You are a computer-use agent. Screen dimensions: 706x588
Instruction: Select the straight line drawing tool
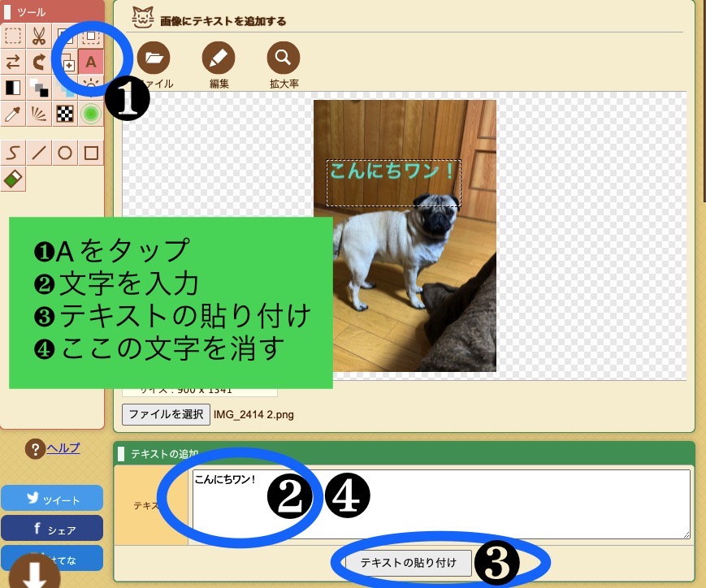(39, 153)
